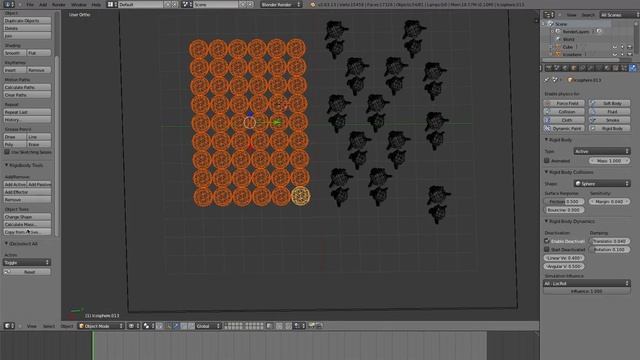Click the Linear Vel deactivation field
This screenshot has width=640, height=360.
point(564,258)
